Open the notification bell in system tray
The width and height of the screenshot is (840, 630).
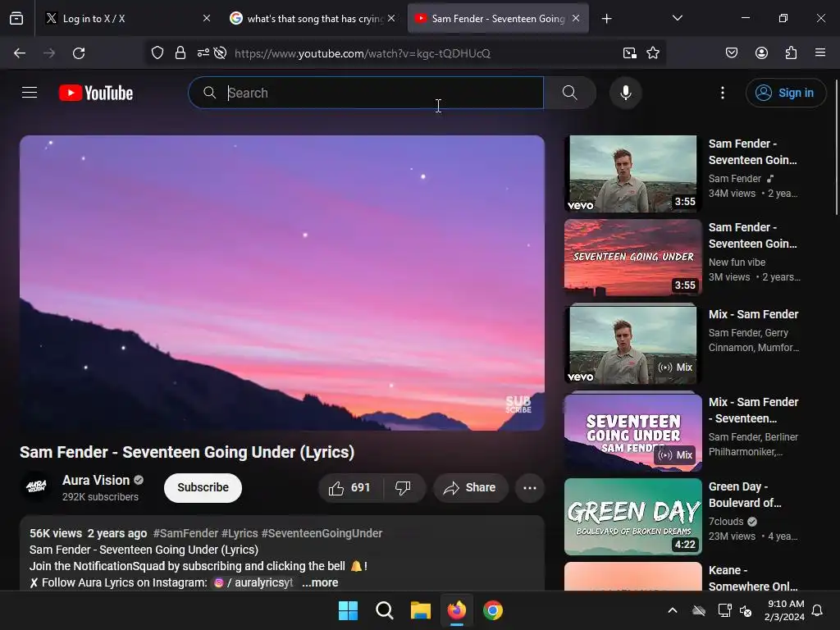[817, 610]
